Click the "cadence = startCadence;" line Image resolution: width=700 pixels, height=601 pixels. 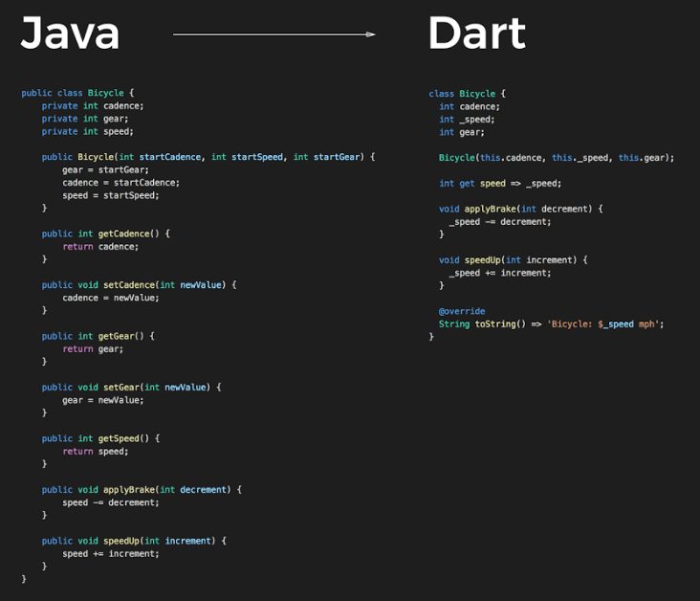[120, 183]
